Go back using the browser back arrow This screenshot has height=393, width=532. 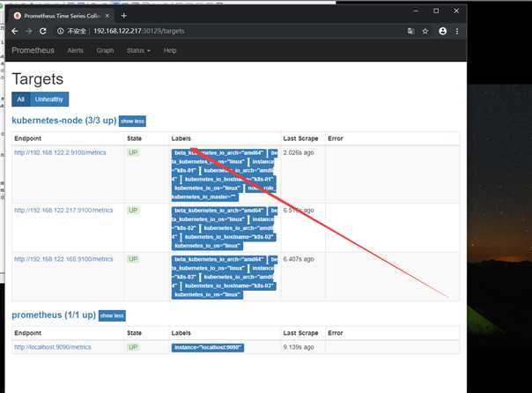click(x=15, y=31)
